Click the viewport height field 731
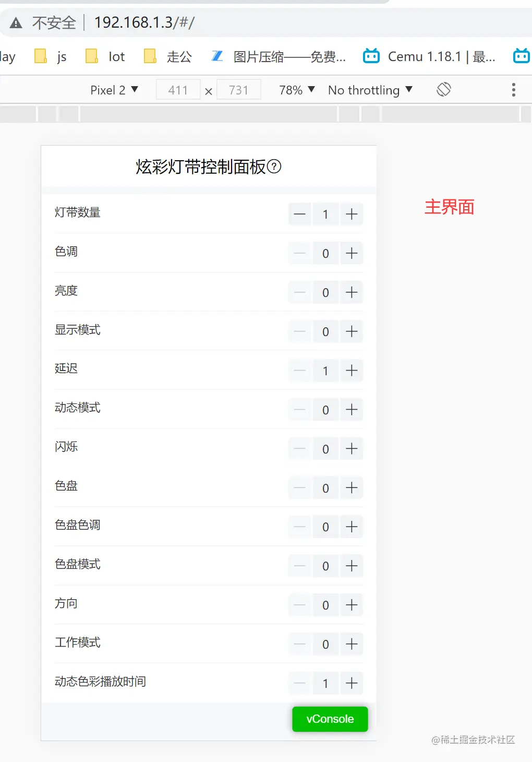The width and height of the screenshot is (532, 762). pyautogui.click(x=239, y=90)
